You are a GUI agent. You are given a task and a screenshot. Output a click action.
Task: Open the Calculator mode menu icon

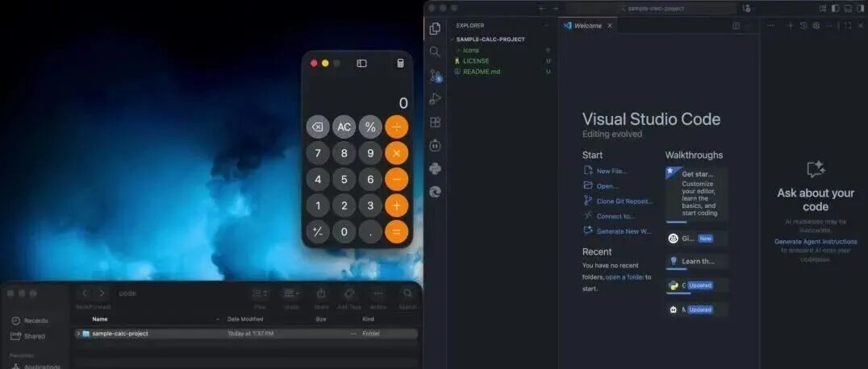[400, 63]
